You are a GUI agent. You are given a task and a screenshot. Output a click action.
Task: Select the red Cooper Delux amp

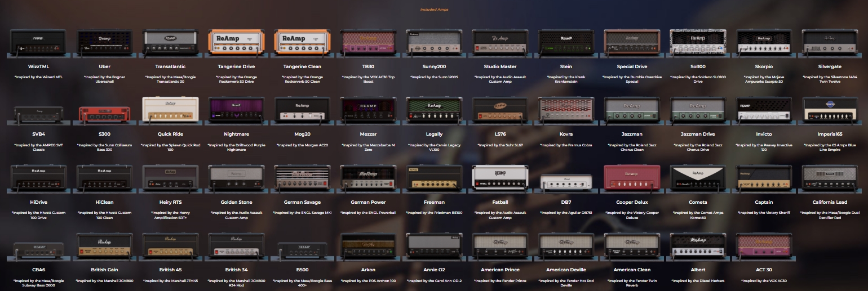(x=632, y=178)
